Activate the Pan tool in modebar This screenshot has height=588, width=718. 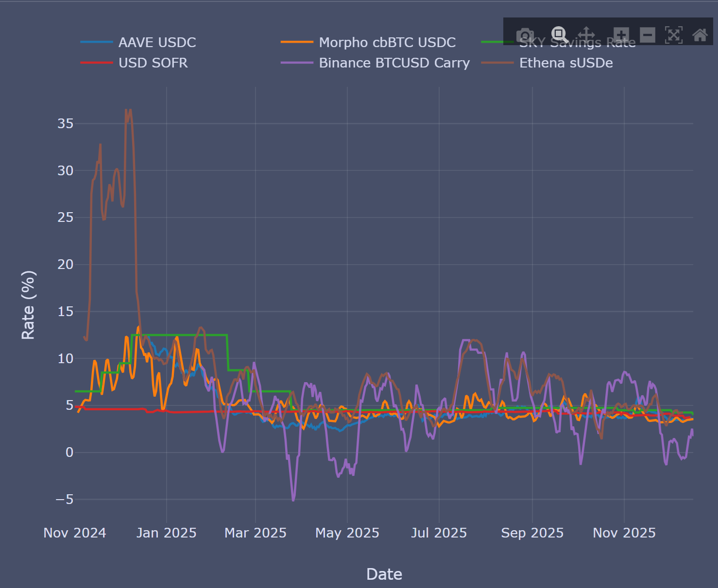pos(586,35)
